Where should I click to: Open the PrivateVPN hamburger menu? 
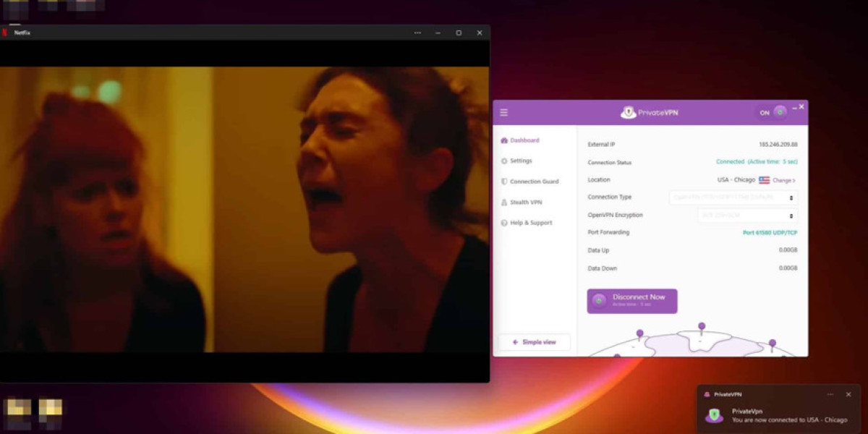tap(504, 113)
